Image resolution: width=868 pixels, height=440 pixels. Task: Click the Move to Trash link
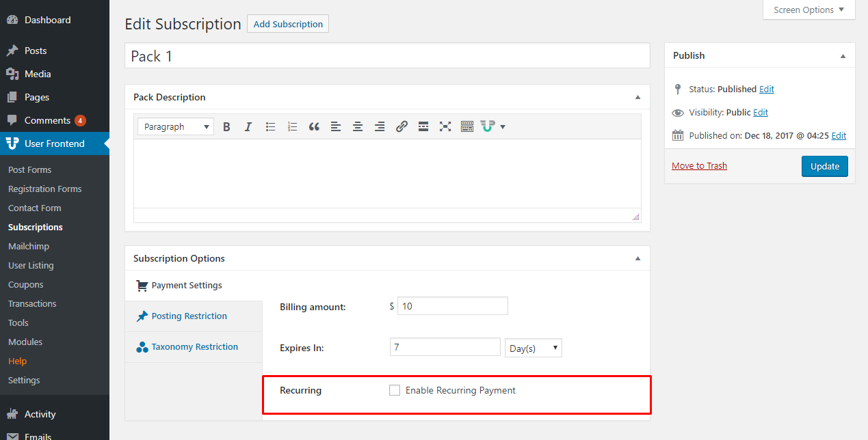(699, 165)
